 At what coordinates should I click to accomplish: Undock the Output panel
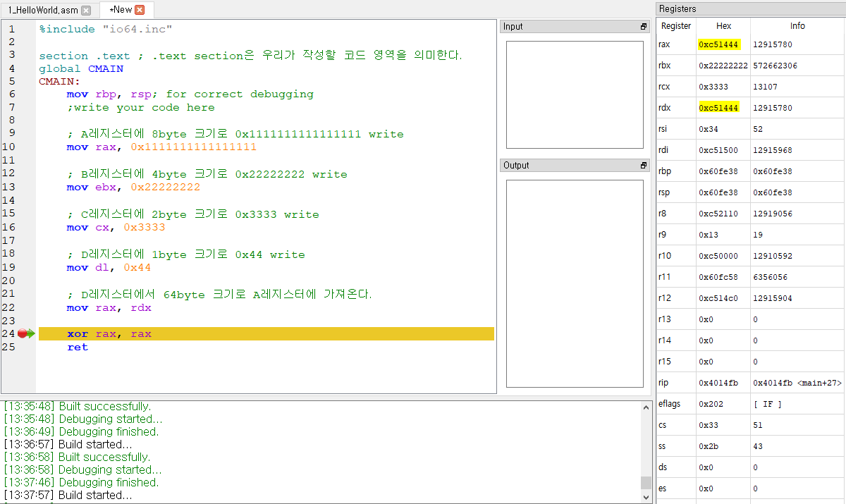pyautogui.click(x=643, y=166)
